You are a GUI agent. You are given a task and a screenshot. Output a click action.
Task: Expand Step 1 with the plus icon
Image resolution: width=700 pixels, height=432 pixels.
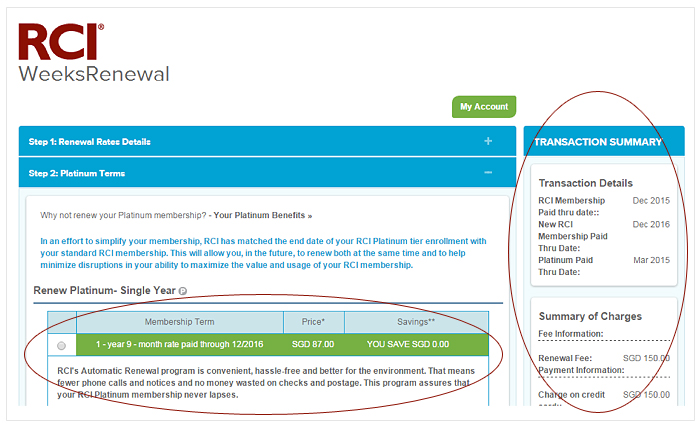(x=488, y=141)
